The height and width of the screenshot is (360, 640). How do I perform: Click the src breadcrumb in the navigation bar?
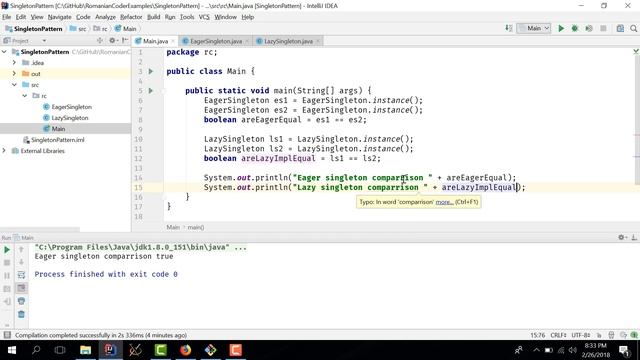pos(78,29)
